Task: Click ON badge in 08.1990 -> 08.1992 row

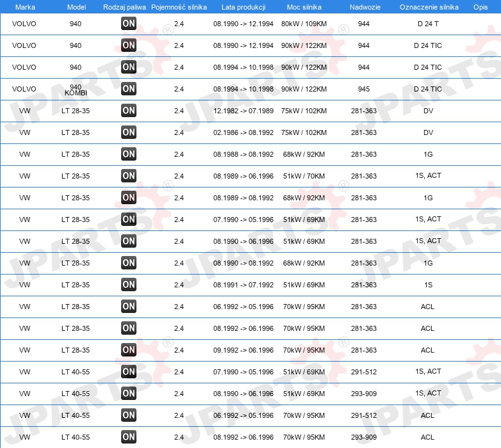Action: (x=129, y=263)
